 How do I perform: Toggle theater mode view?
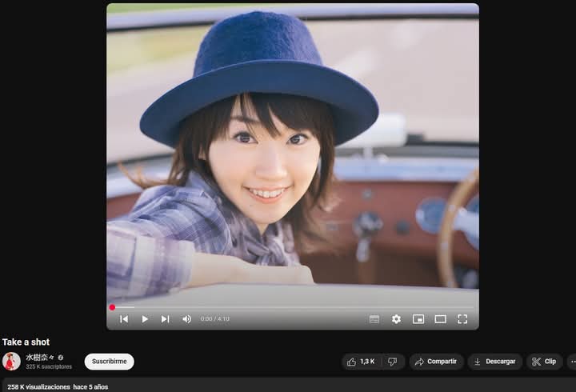pyautogui.click(x=440, y=319)
